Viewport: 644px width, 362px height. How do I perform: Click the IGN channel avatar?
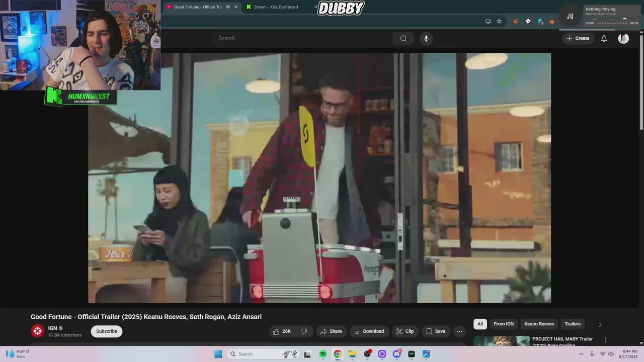(x=38, y=331)
